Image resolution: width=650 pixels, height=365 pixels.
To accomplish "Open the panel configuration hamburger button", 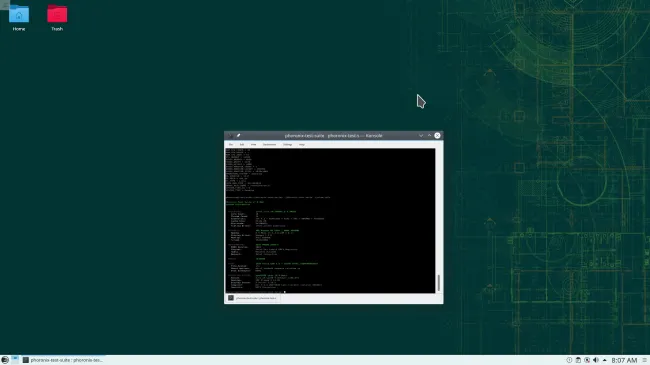I will (645, 360).
